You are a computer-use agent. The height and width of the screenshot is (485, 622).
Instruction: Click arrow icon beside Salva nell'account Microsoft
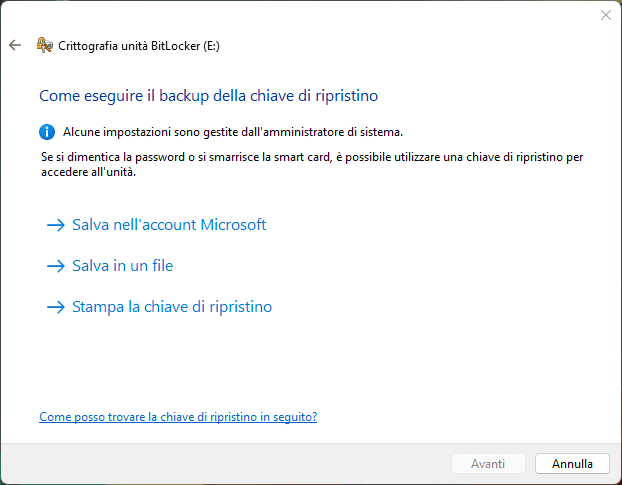pos(55,225)
